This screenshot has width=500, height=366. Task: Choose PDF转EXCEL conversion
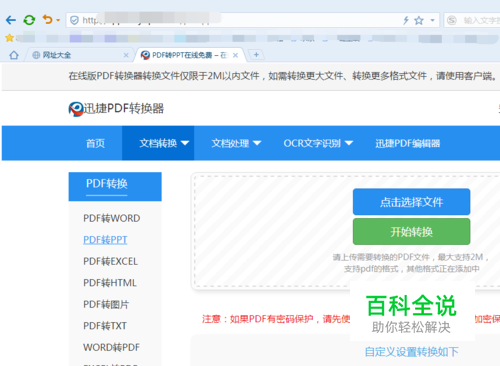110,261
